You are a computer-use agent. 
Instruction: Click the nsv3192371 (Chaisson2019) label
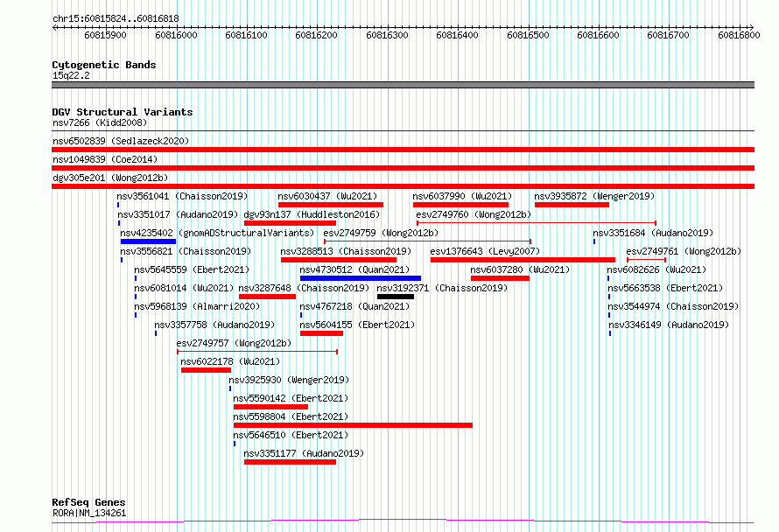[x=442, y=288]
